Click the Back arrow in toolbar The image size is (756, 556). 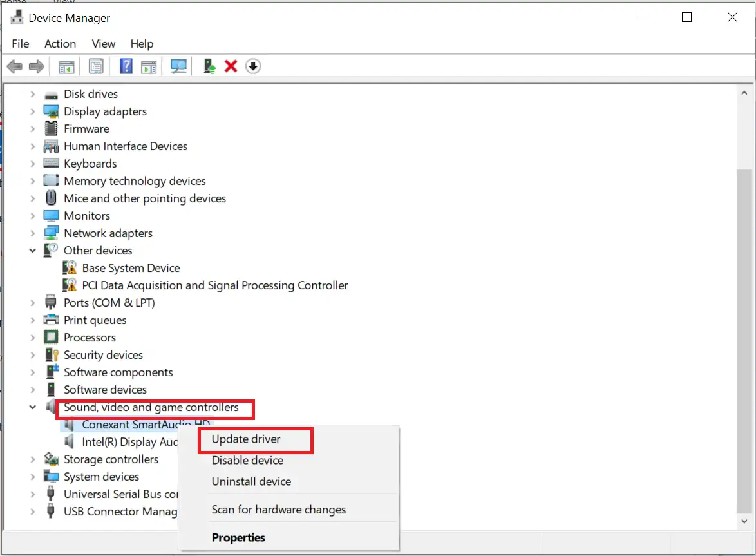tap(14, 66)
